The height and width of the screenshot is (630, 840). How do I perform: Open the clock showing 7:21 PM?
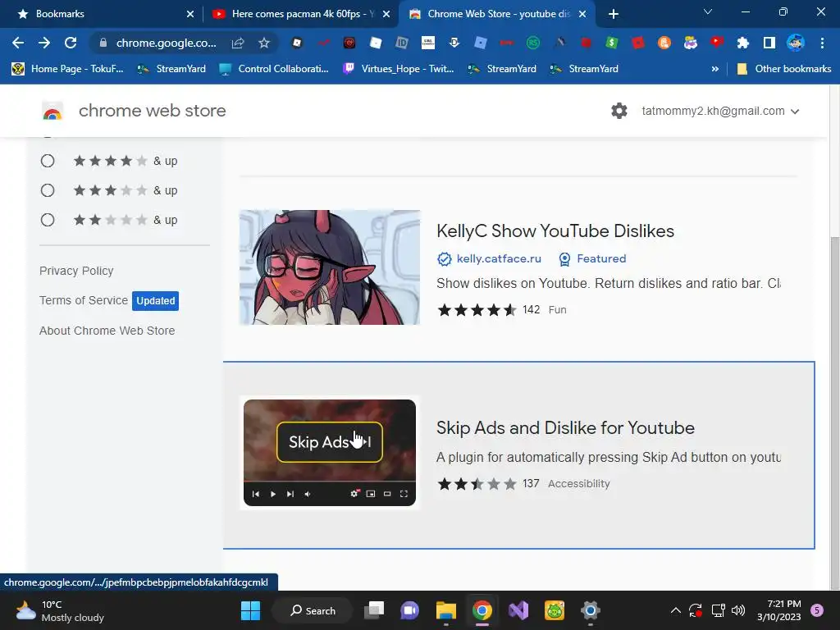[x=779, y=610]
